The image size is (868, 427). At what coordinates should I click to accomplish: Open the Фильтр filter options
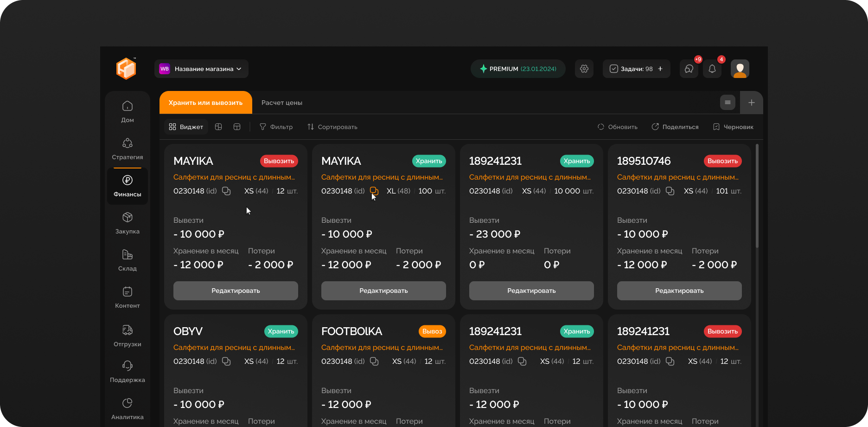click(276, 127)
